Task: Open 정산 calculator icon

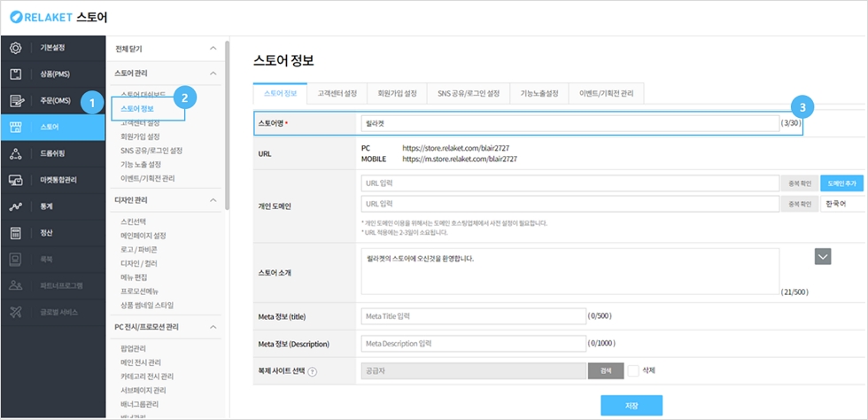Action: (15, 233)
